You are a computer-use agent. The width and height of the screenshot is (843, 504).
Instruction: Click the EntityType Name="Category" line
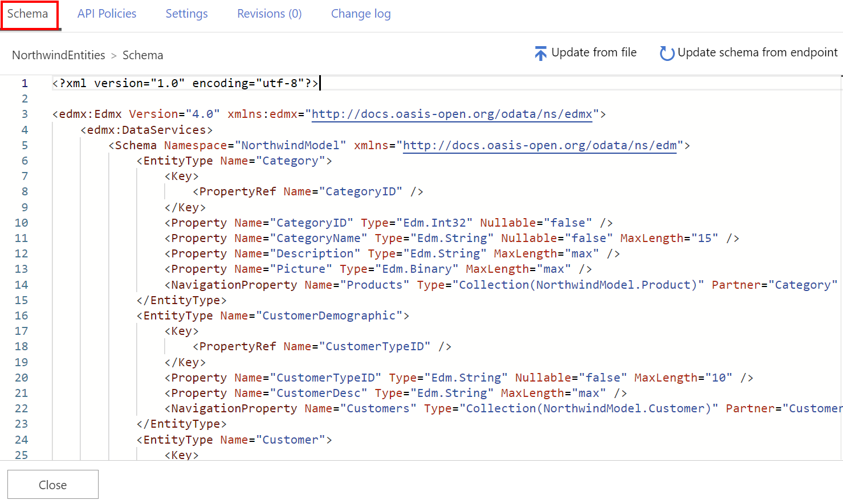pyautogui.click(x=234, y=161)
